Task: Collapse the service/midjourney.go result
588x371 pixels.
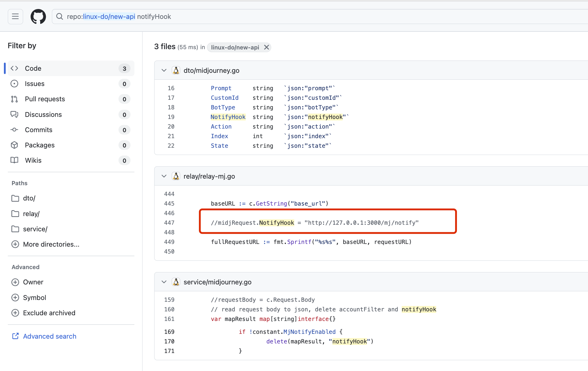Action: click(164, 282)
